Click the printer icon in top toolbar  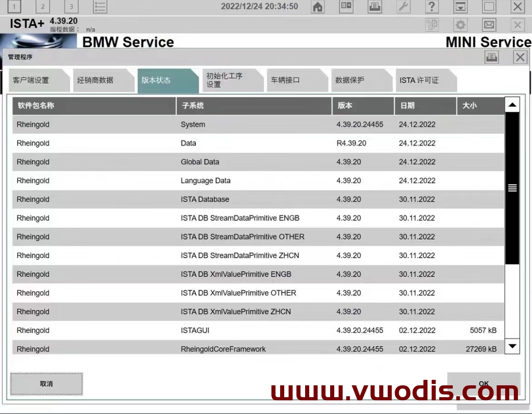(x=375, y=7)
